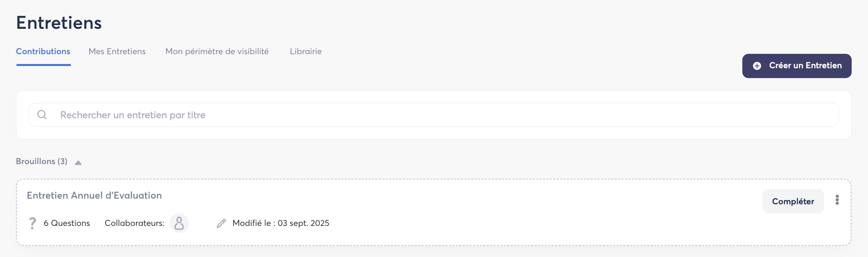Click the Créer un Entretien button label
868x257 pixels.
tap(805, 66)
